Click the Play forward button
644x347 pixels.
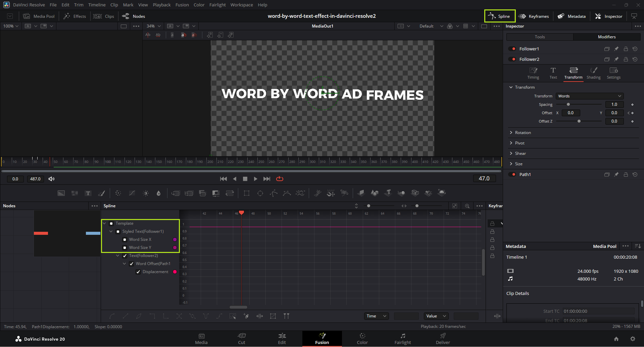point(255,179)
